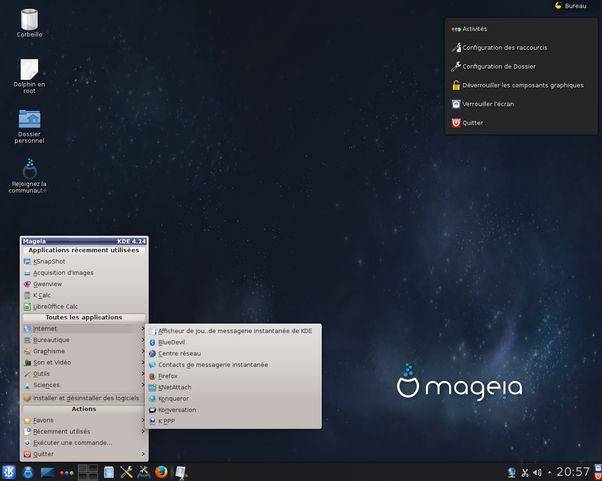Open Centre réseau
Screen dimensions: 602x481
click(233, 354)
